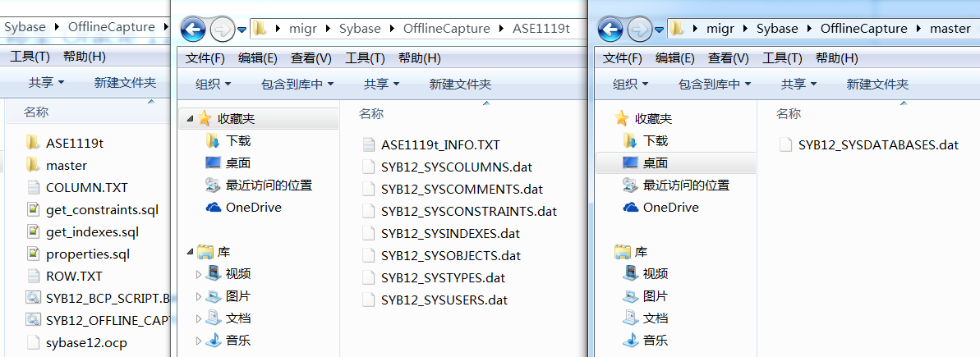Open 最近访问的位置 in master window sidebar
This screenshot has height=357, width=980.
click(x=676, y=185)
